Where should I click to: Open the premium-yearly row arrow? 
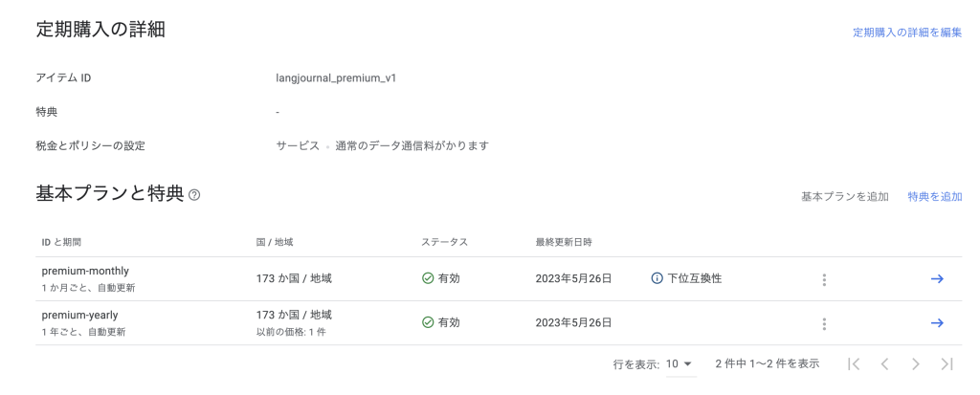tap(936, 323)
